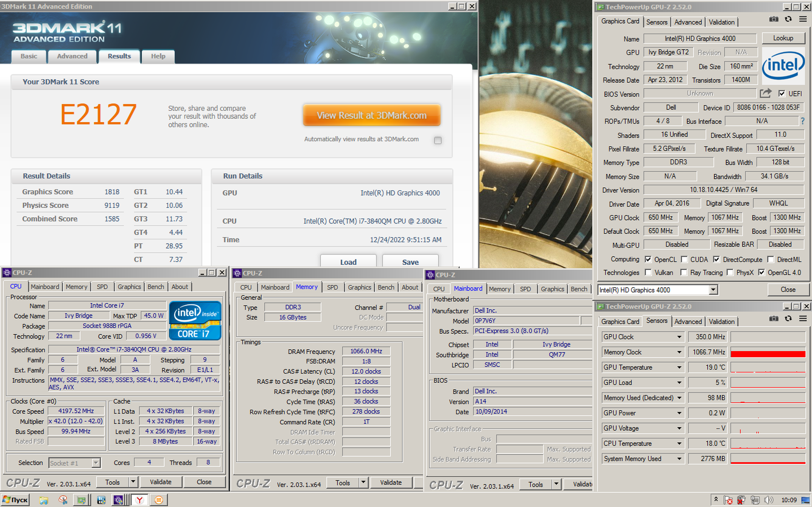Click Load button in 3DMark Run Details
This screenshot has width=812, height=507.
coord(348,261)
